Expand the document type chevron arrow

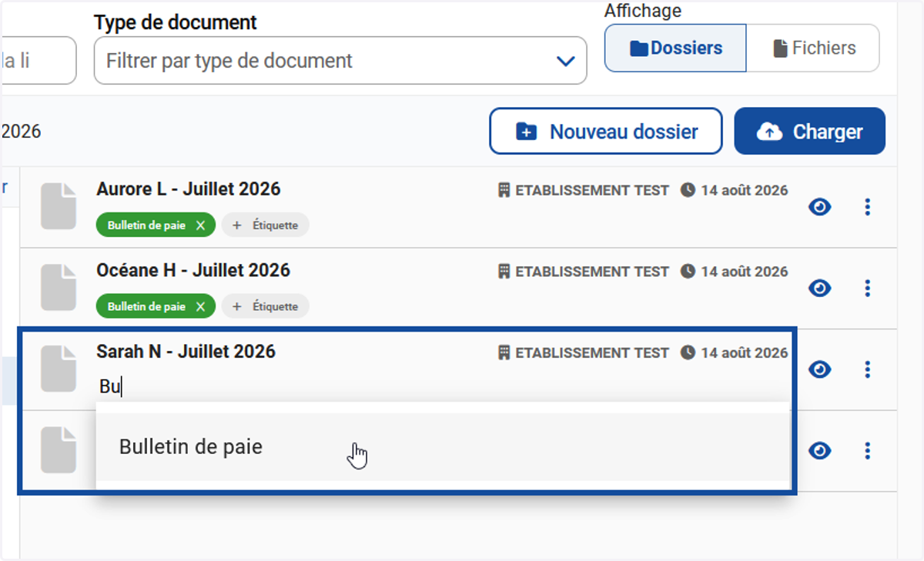point(566,61)
